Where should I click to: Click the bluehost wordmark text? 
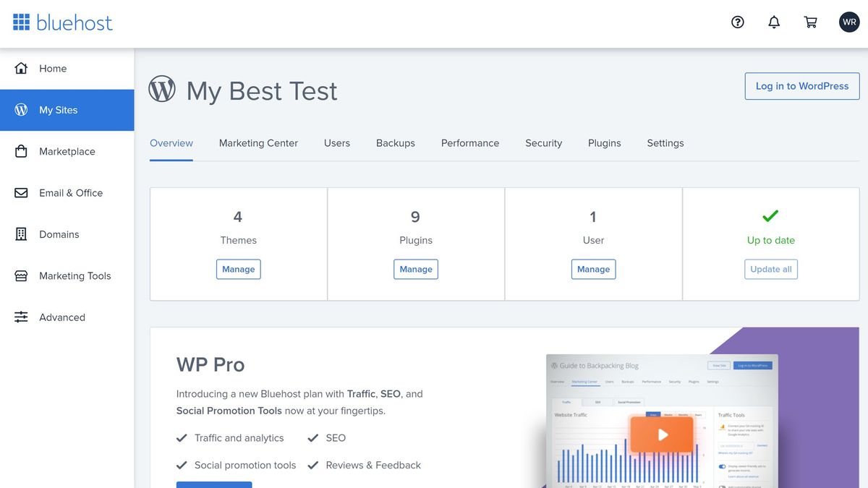point(75,22)
